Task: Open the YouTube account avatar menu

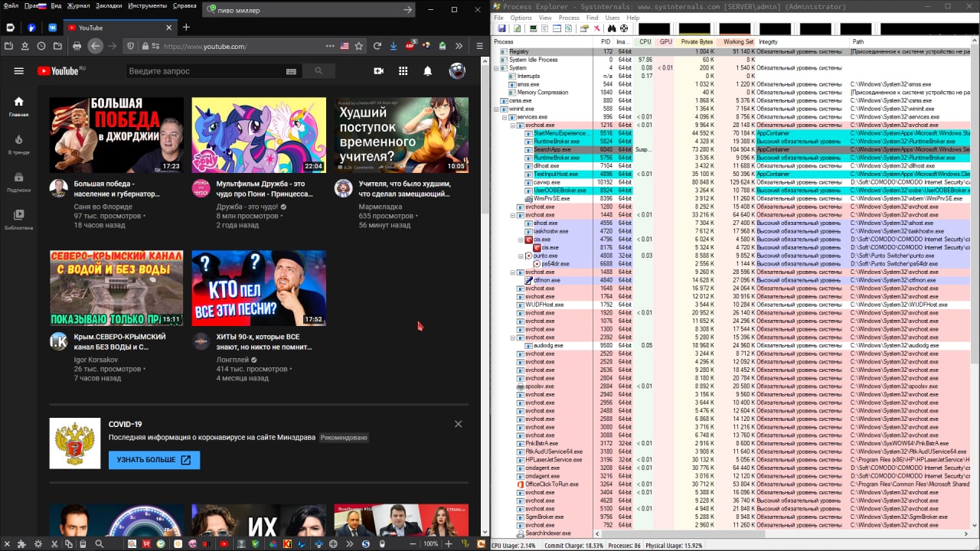Action: tap(457, 71)
